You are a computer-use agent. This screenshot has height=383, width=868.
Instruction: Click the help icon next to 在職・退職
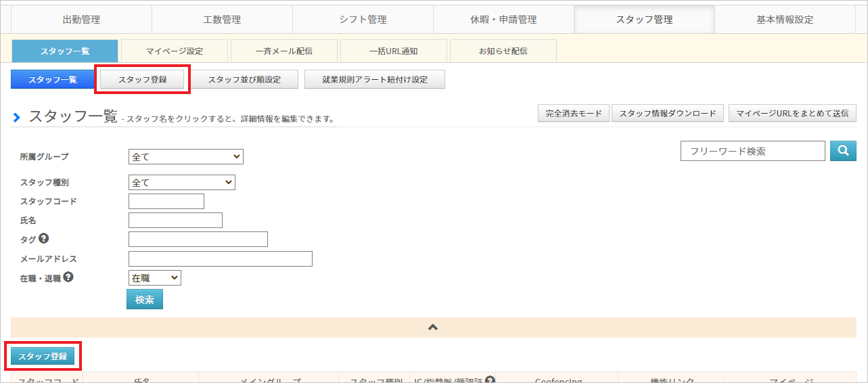pos(68,277)
